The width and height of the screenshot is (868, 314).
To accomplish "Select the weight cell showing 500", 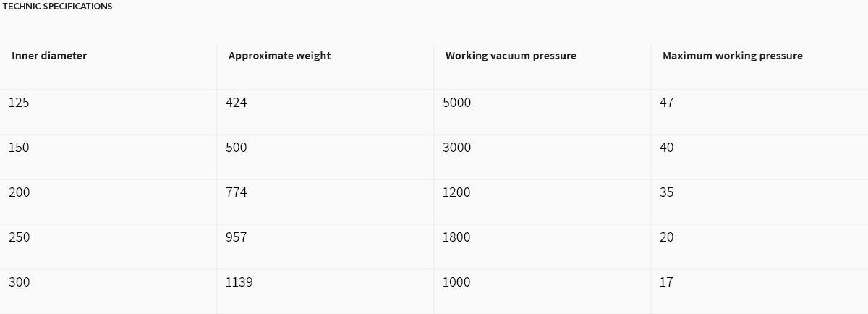I will pos(236,148).
